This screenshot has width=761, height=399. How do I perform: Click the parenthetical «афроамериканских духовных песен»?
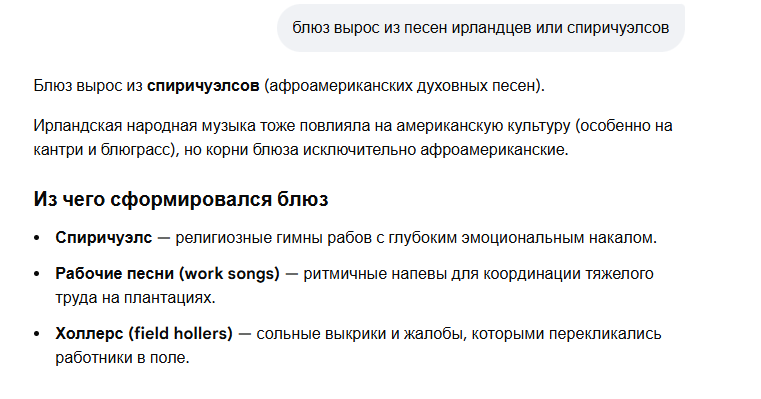coord(402,86)
